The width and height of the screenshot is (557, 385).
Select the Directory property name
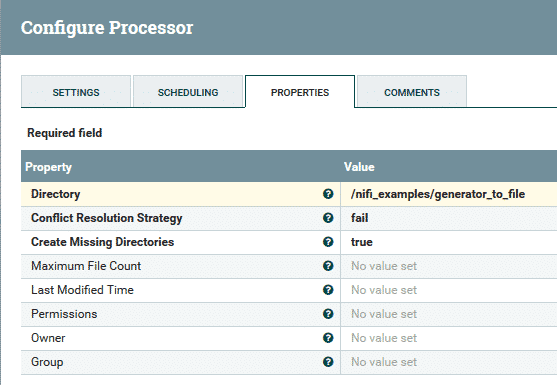point(56,194)
